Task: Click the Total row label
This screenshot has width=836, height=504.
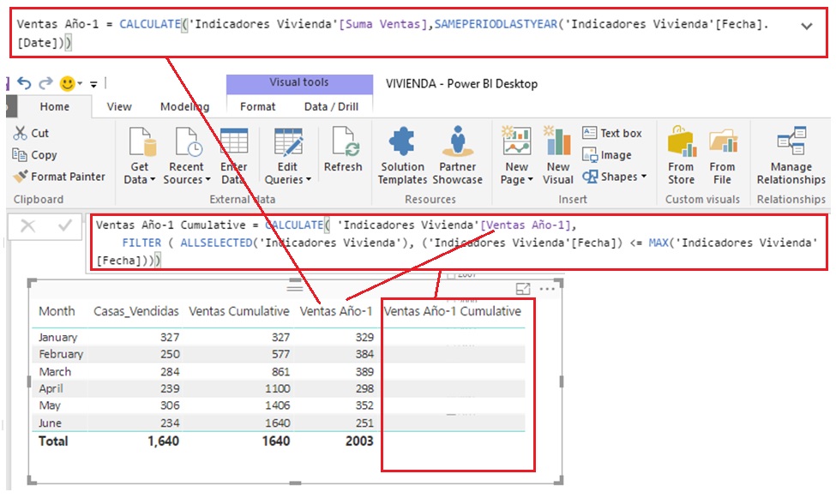Action: (x=53, y=441)
